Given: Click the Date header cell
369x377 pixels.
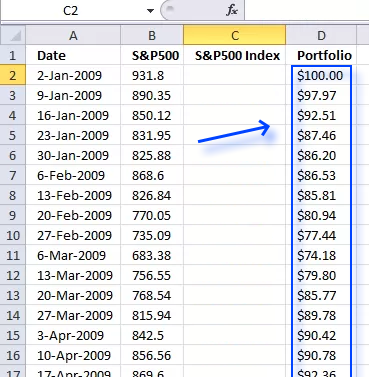Looking at the screenshot, I should (x=73, y=55).
